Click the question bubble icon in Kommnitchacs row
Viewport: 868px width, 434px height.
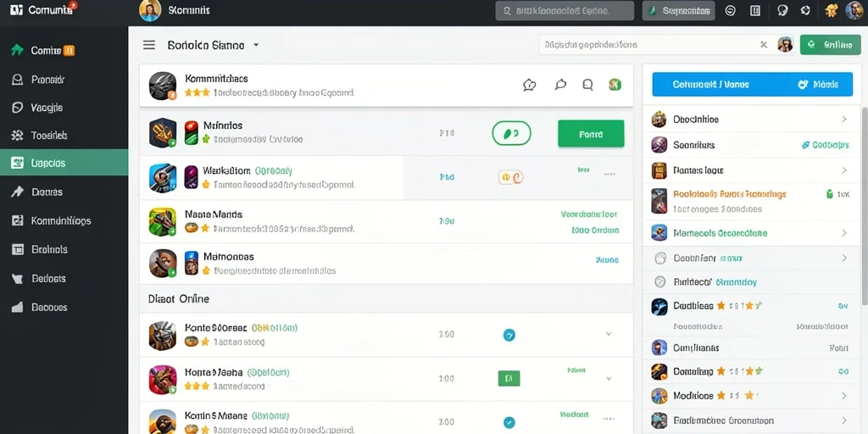pyautogui.click(x=529, y=85)
